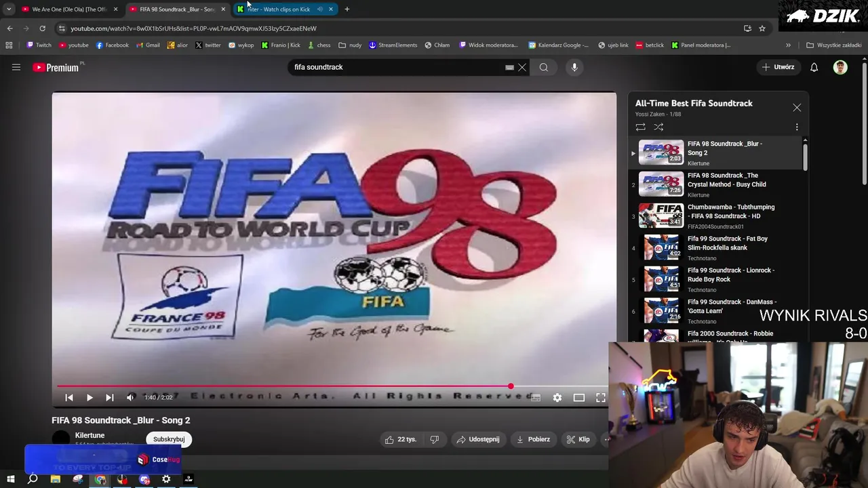Open the StreamElements bookmark
Screen dimensions: 868x488
click(393, 45)
